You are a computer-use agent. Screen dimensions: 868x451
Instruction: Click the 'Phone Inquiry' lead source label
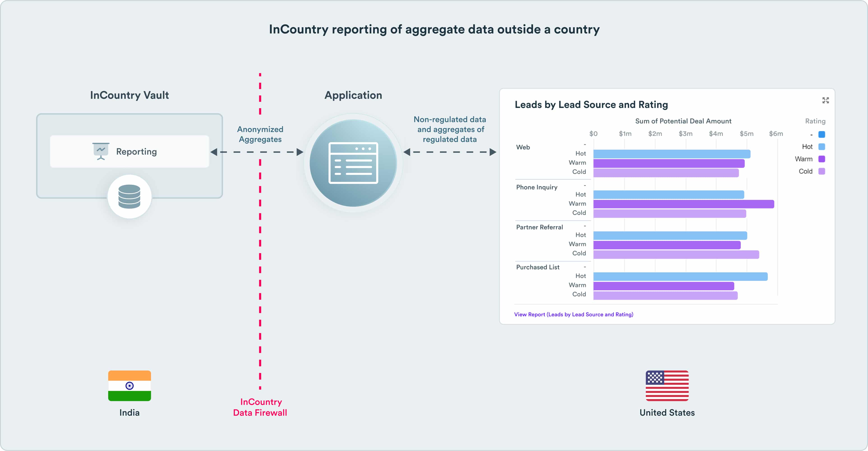(x=537, y=188)
